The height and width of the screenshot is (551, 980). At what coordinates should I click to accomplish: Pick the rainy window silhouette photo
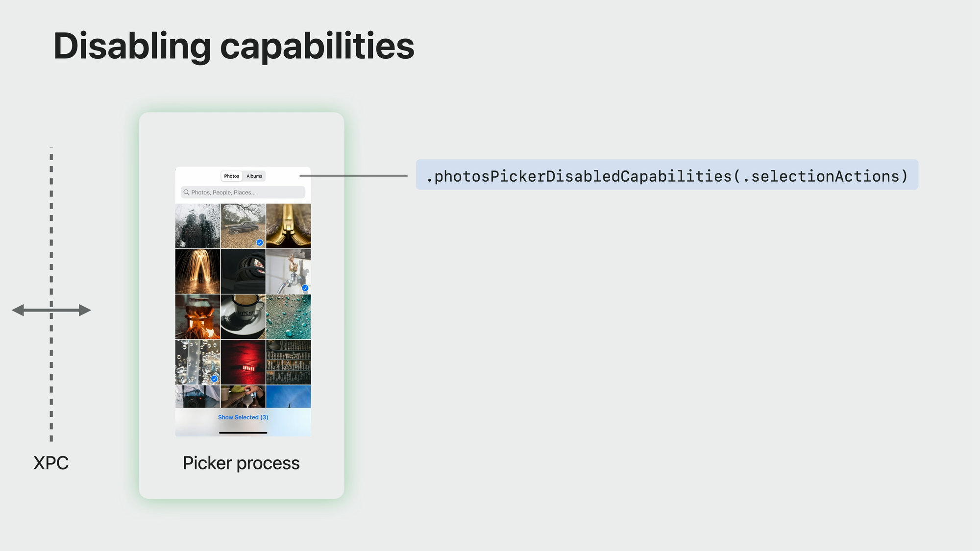click(197, 226)
